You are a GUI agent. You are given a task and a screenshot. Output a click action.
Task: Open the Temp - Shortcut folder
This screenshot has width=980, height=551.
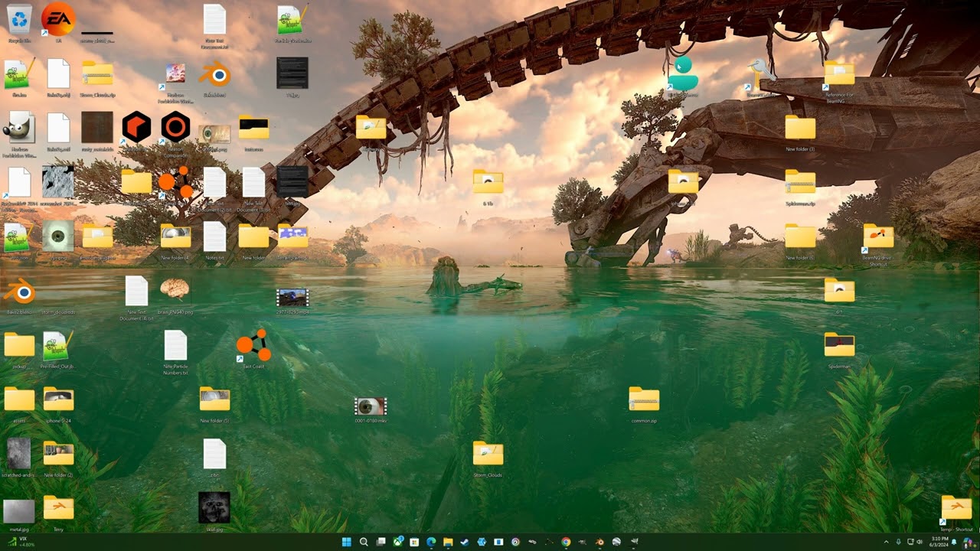coord(955,509)
